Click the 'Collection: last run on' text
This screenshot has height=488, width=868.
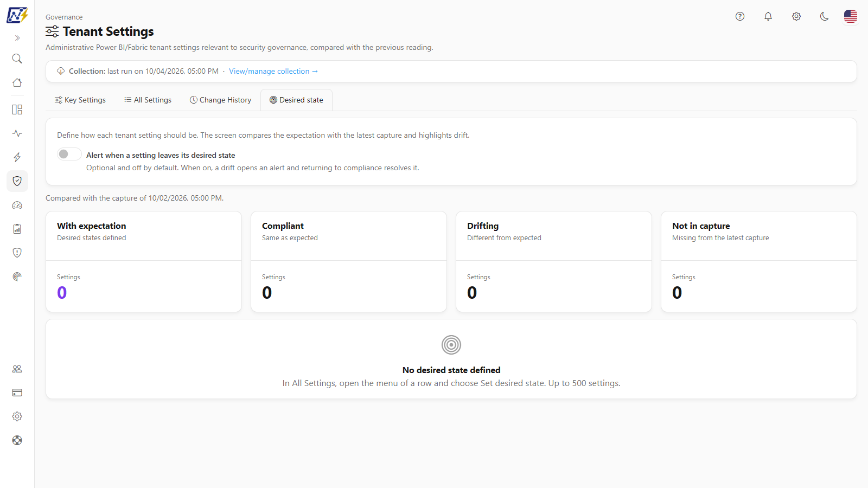point(144,72)
